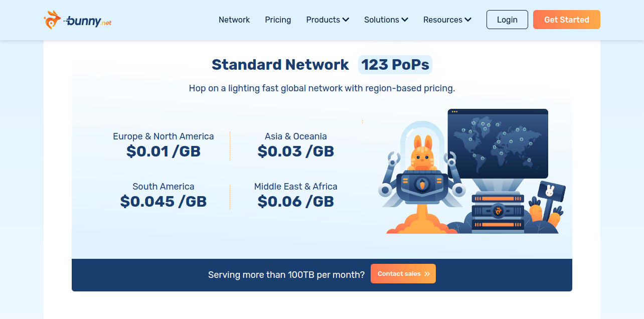The width and height of the screenshot is (644, 319).
Task: Click the server rack illustration
Action: pyautogui.click(x=498, y=211)
